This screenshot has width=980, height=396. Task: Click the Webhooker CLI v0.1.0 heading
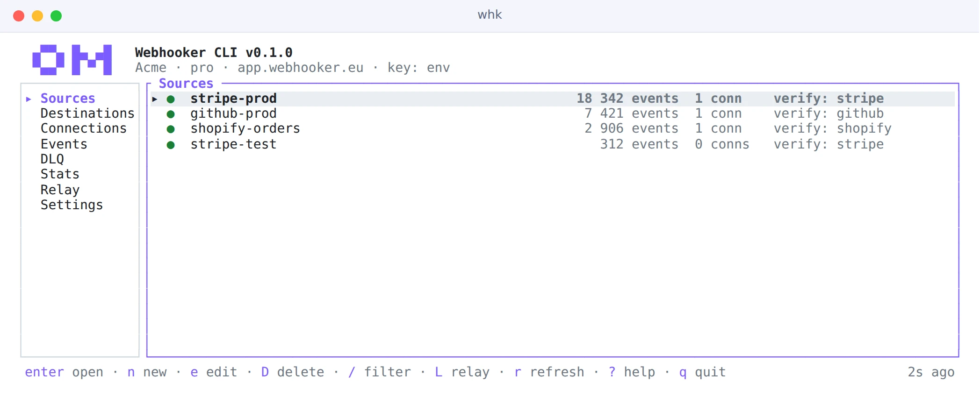coord(214,53)
